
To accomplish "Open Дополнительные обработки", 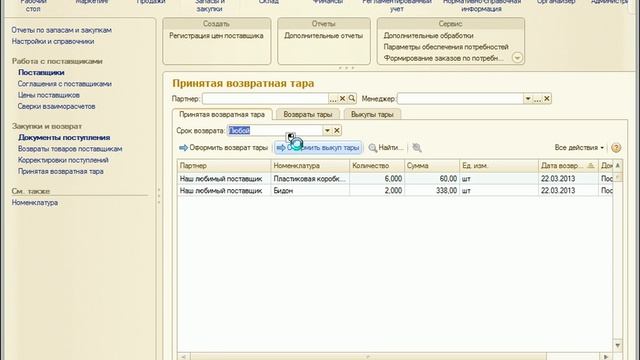I will (x=429, y=36).
